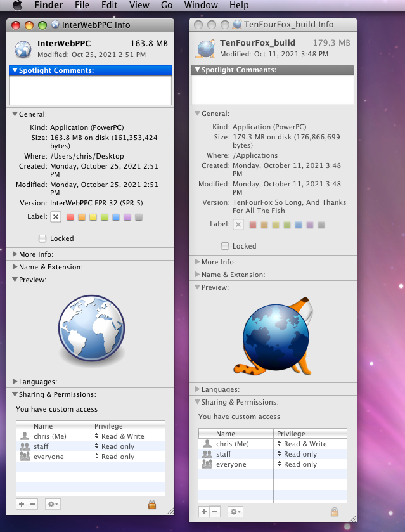Change everyone privilege in TenFourFox_build Info
The width and height of the screenshot is (405, 532).
pos(297,464)
